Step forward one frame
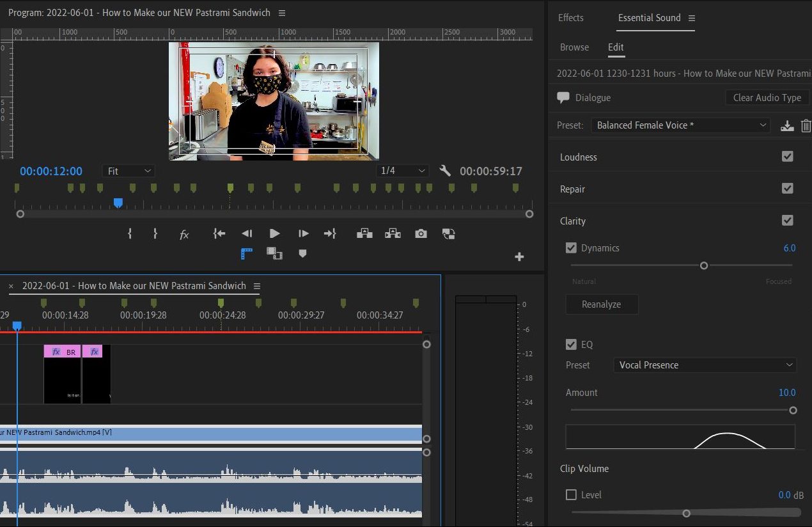Viewport: 812px width, 527px height. (304, 234)
